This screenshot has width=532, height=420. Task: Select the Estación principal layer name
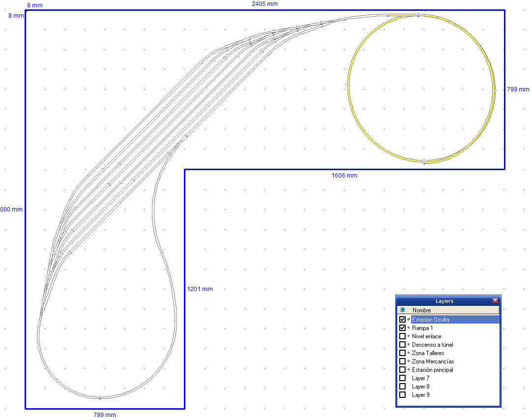pos(432,370)
